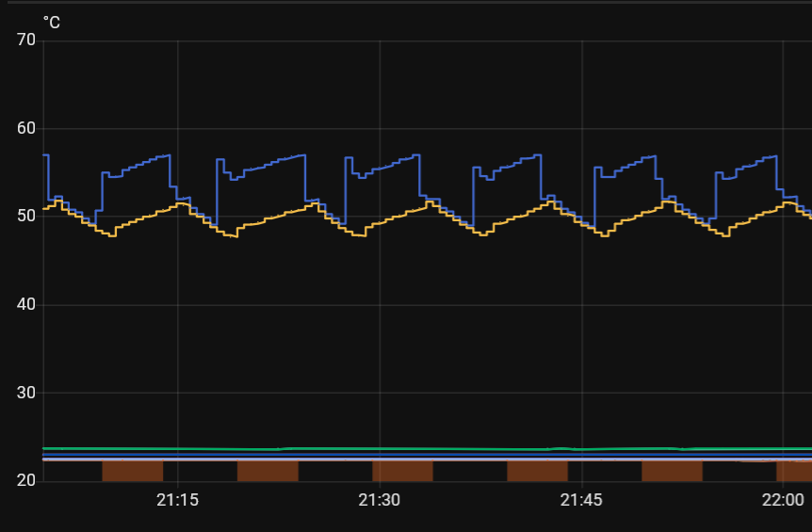Click brown bar between 21:45 and 22:00
The height and width of the screenshot is (532, 812).
[x=672, y=471]
